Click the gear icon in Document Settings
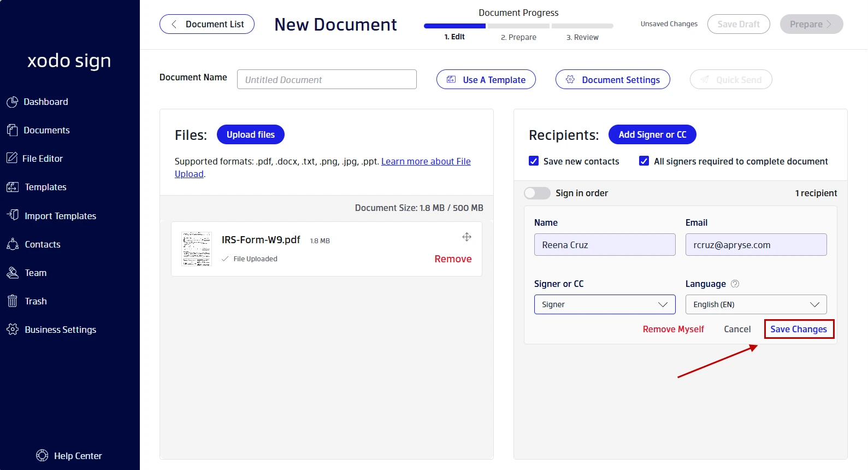Image resolution: width=868 pixels, height=470 pixels. coord(570,79)
